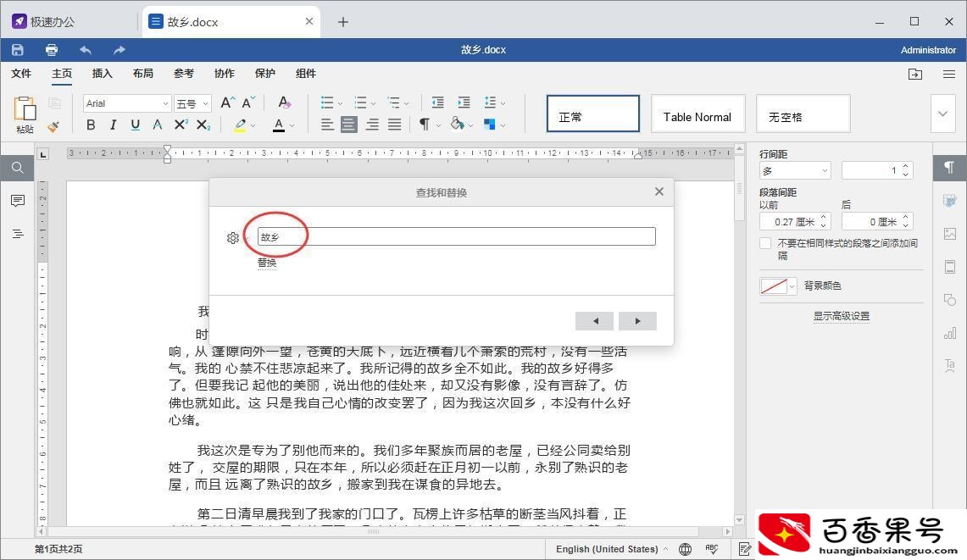Save the document with the floppy icon
The image size is (967, 560).
[x=17, y=50]
